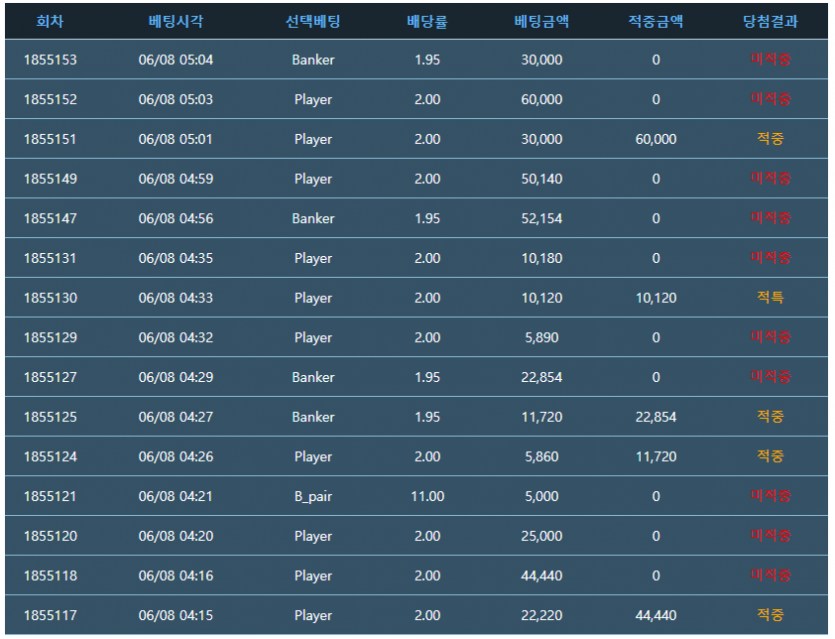
Task: Select round number 1855152
Action: (50, 100)
